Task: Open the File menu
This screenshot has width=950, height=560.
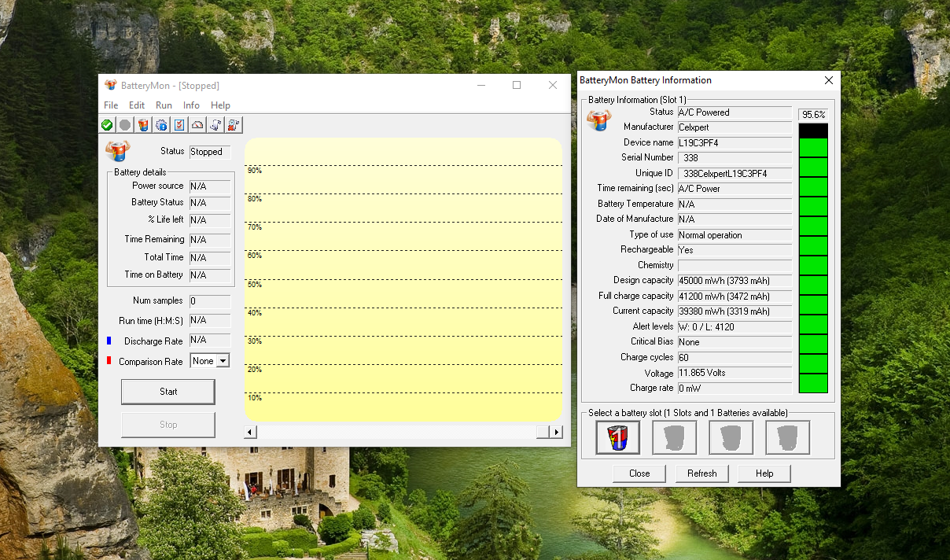Action: point(111,105)
